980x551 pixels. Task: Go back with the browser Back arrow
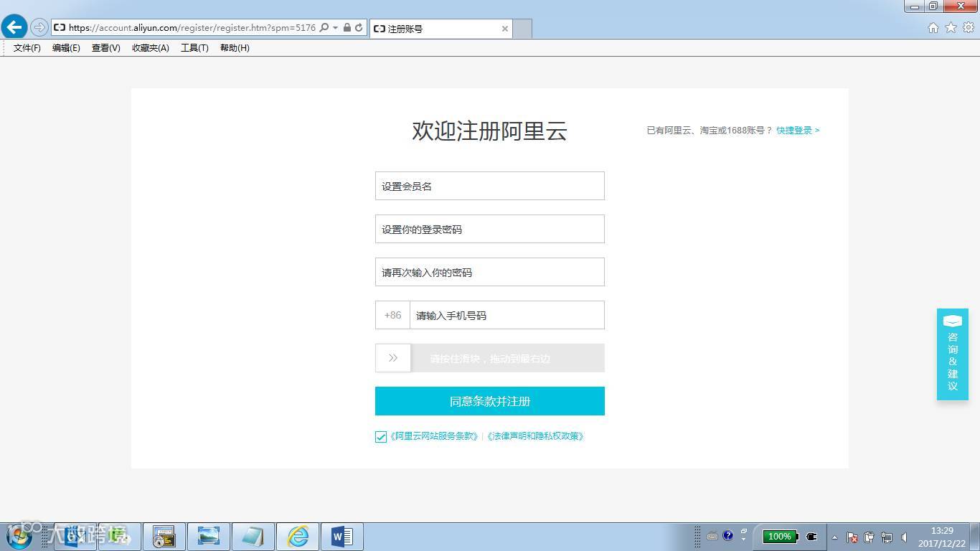pos(14,27)
